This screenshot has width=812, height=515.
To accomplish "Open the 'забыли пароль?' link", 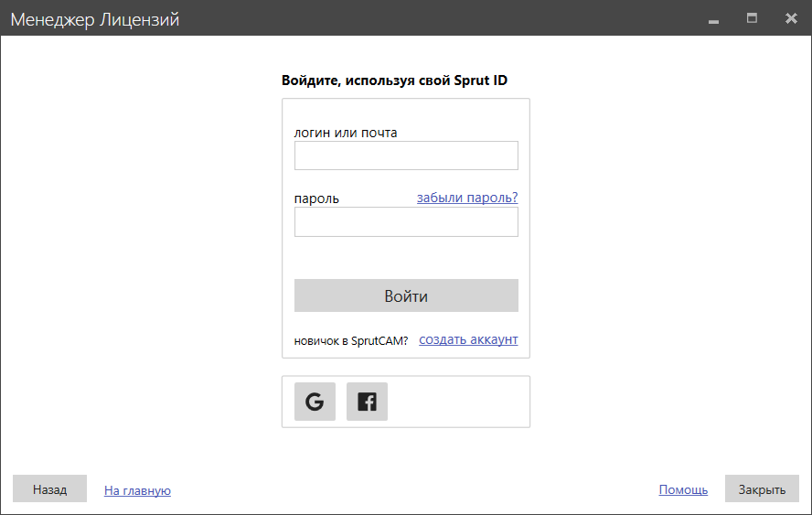I will coord(467,198).
